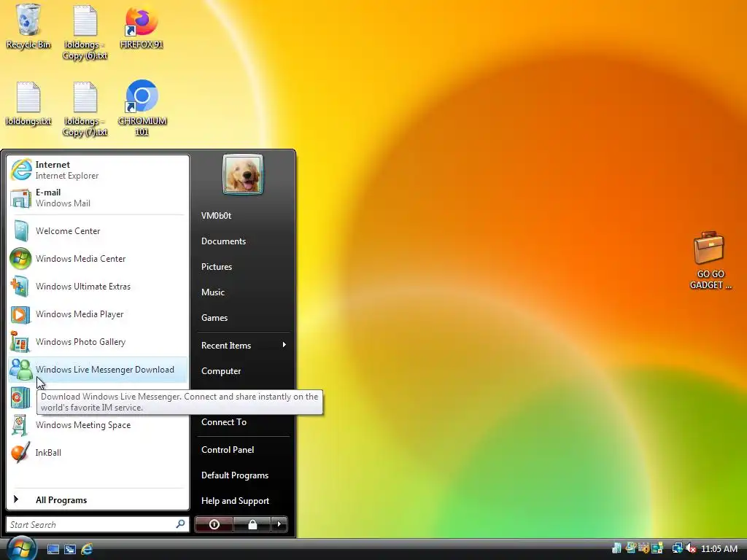Click the power sleep button
This screenshot has width=747, height=560.
(214, 524)
